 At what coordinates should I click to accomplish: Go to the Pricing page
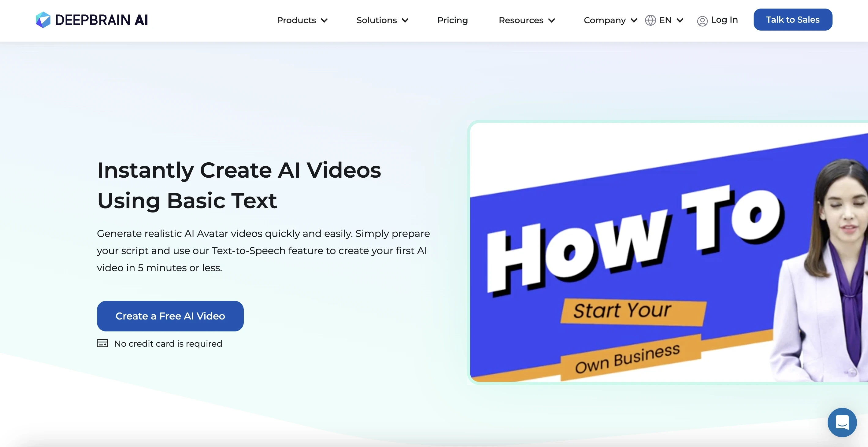(x=453, y=20)
